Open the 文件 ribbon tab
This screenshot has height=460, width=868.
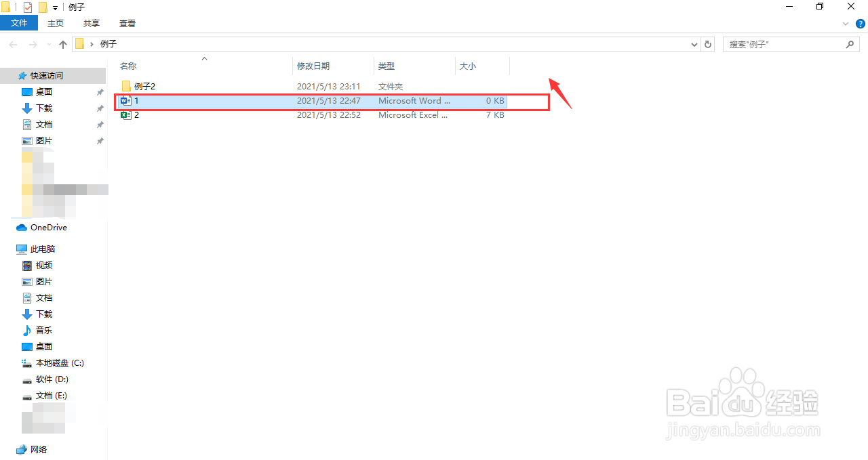point(19,23)
